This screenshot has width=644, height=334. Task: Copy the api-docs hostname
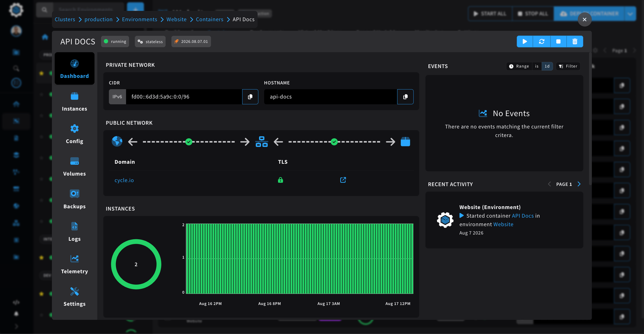(x=405, y=97)
